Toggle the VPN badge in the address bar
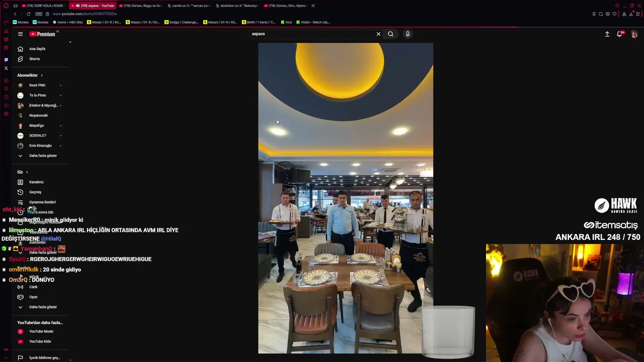 39,14
